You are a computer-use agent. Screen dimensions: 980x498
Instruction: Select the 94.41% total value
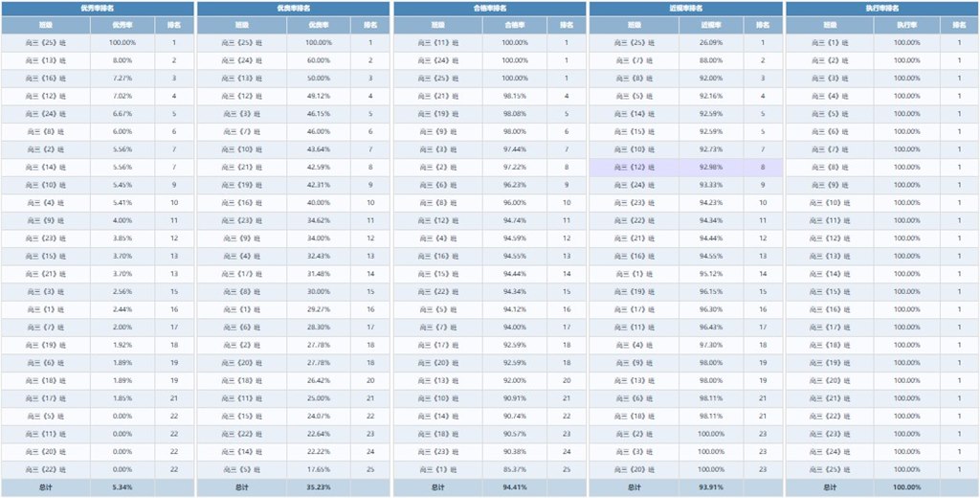[x=515, y=487]
